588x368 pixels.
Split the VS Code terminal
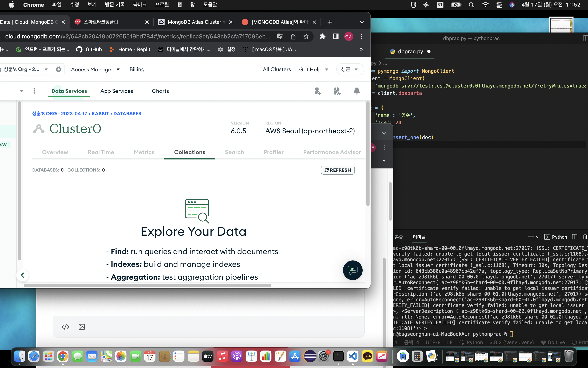coord(575,237)
